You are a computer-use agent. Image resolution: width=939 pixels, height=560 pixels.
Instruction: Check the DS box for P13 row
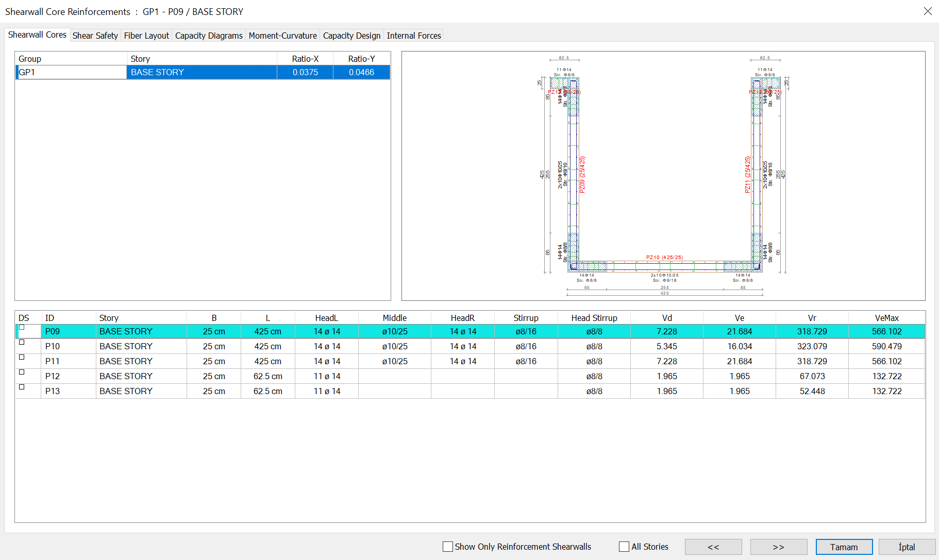coord(22,387)
